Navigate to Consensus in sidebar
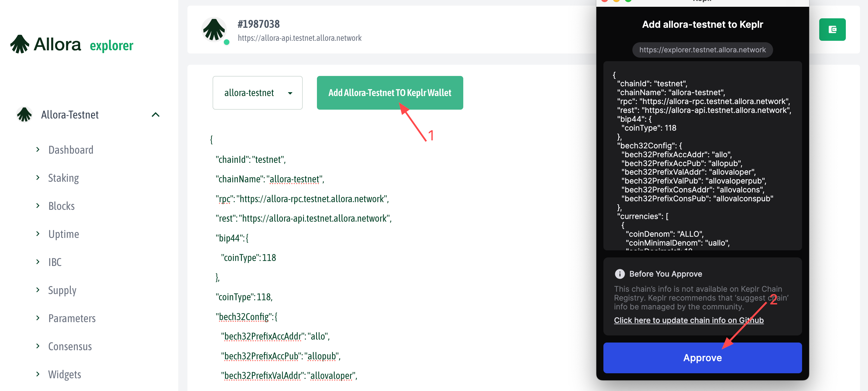The height and width of the screenshot is (391, 868). click(70, 346)
